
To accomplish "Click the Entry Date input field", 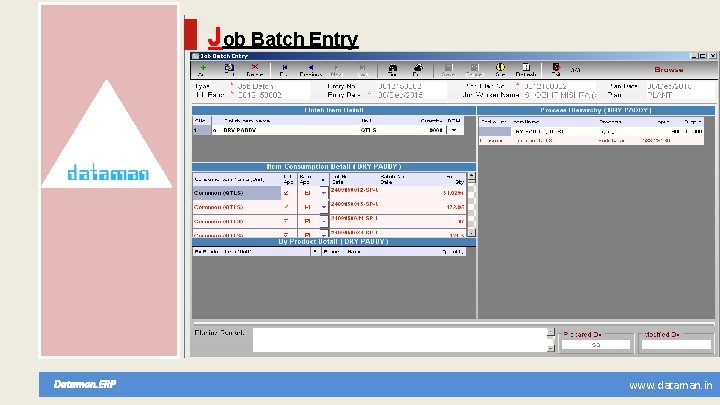I will click(410, 95).
